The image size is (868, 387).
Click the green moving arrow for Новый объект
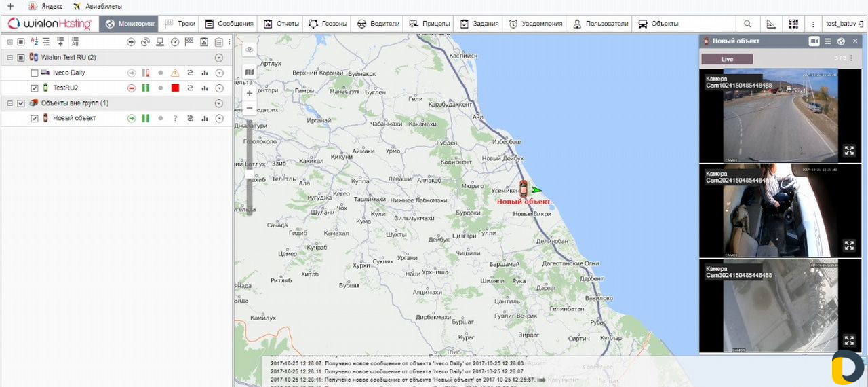[x=132, y=118]
